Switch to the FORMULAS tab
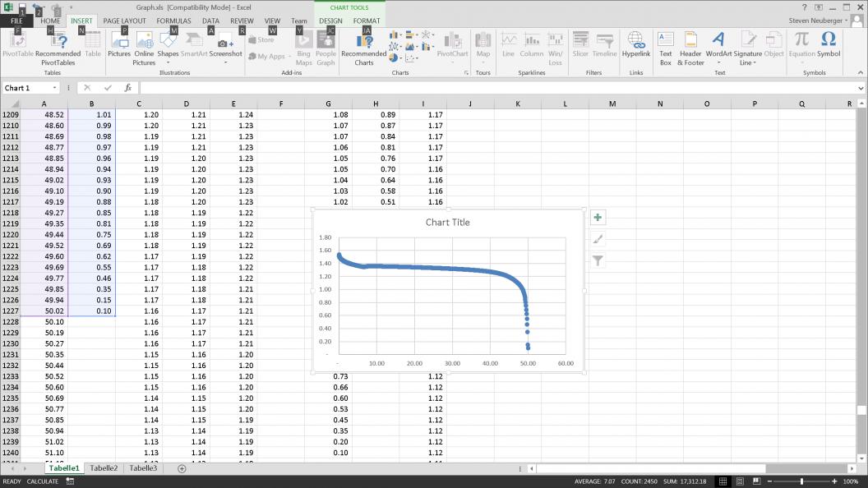This screenshot has width=868, height=488. [x=173, y=21]
